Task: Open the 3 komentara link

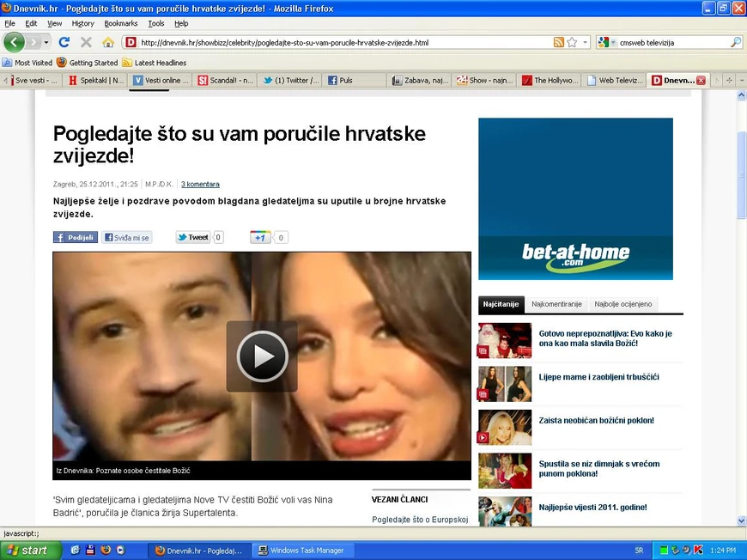Action: (200, 184)
